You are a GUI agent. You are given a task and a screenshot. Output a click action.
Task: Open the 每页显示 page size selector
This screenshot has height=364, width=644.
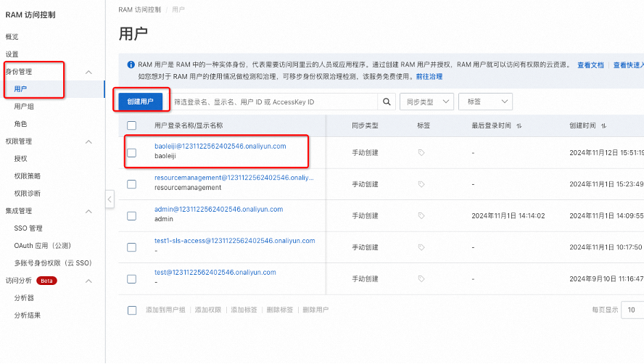tap(632, 310)
